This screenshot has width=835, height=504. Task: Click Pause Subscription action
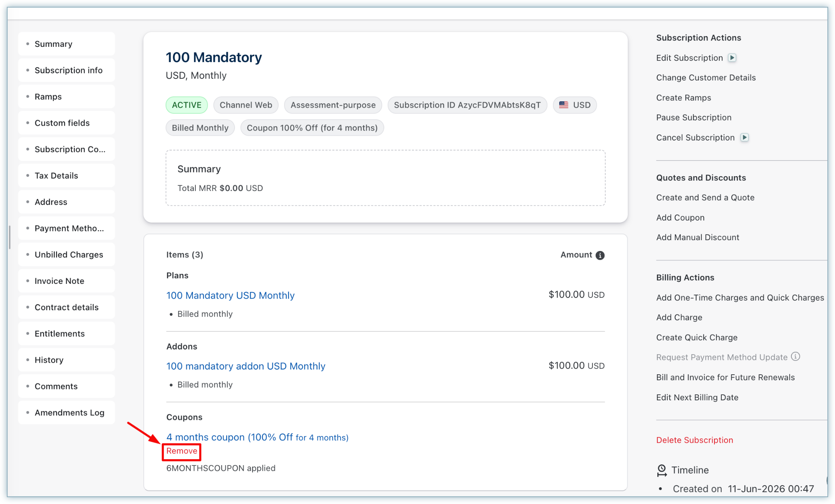click(694, 117)
